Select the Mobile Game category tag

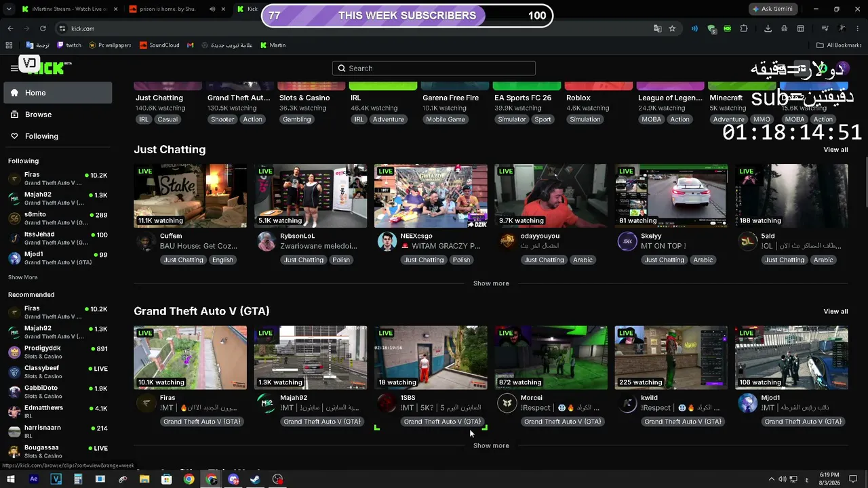click(446, 119)
